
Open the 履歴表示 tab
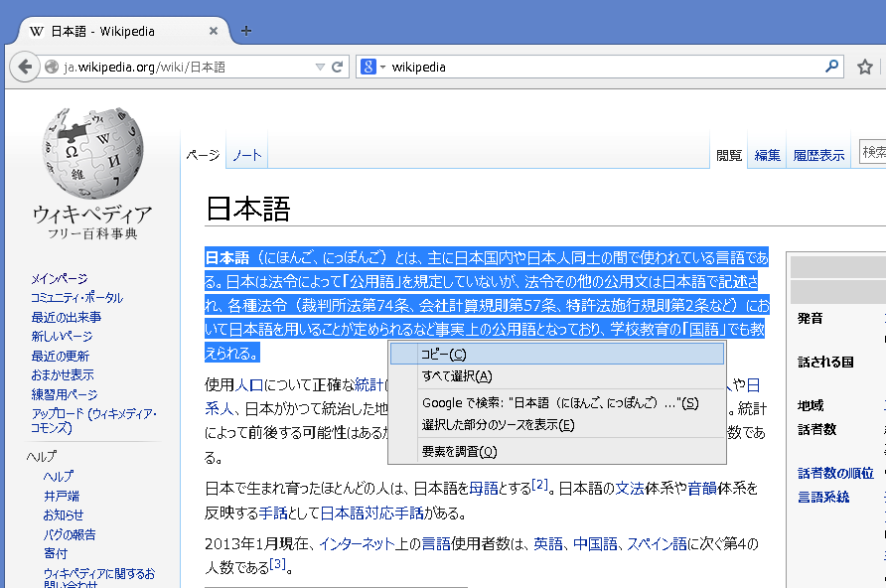point(818,155)
